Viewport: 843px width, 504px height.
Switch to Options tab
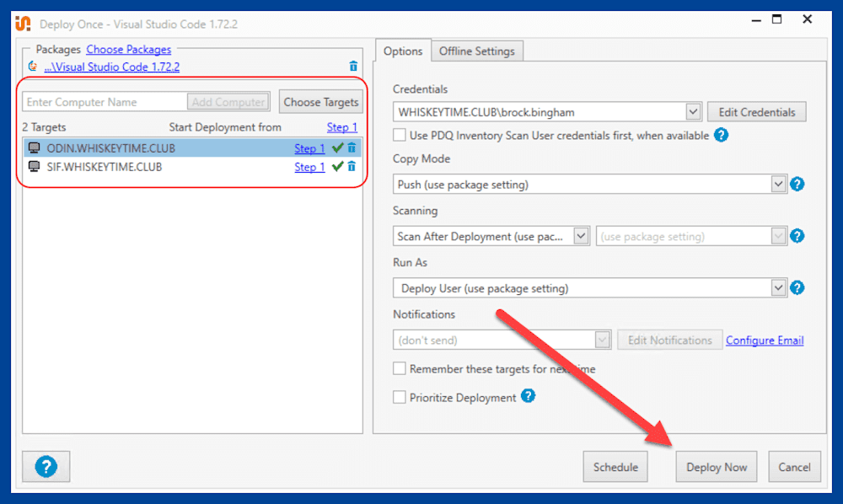[x=403, y=51]
